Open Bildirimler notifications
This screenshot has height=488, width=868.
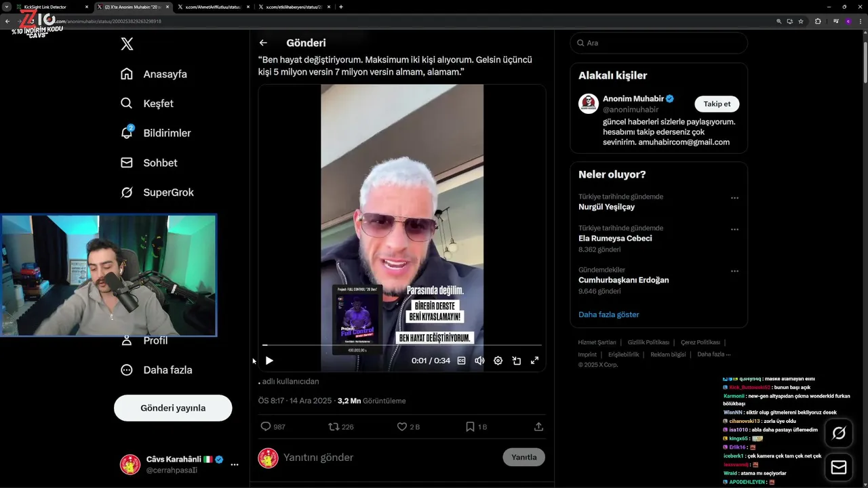click(155, 133)
